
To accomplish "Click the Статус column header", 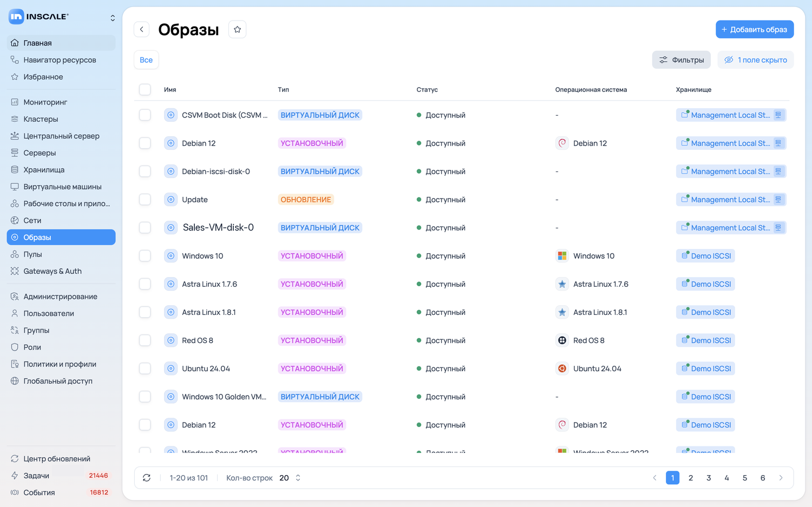I will [427, 90].
